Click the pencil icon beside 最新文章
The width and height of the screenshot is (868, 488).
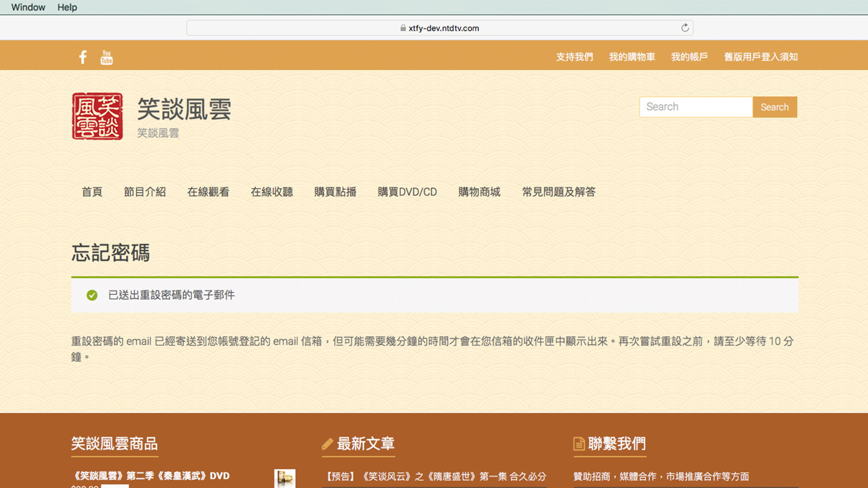point(327,444)
